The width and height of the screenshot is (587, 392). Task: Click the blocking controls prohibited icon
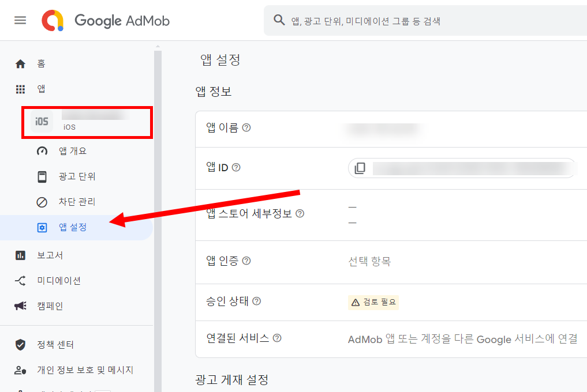(42, 202)
